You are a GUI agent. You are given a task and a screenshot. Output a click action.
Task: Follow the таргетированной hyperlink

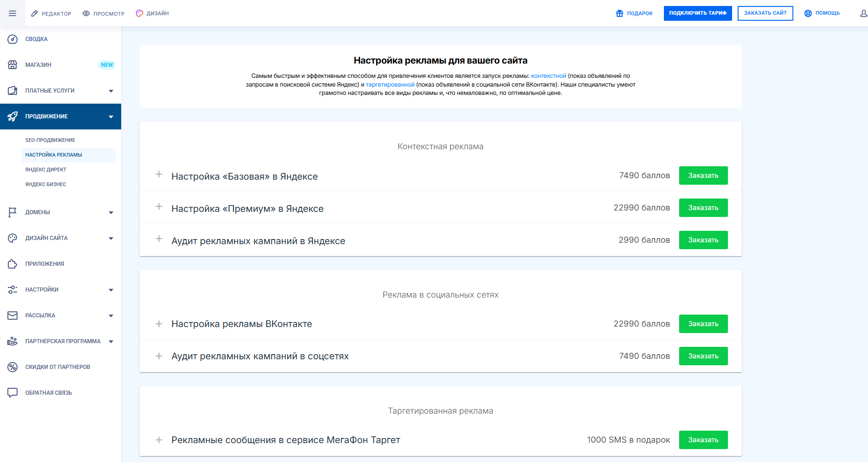390,85
